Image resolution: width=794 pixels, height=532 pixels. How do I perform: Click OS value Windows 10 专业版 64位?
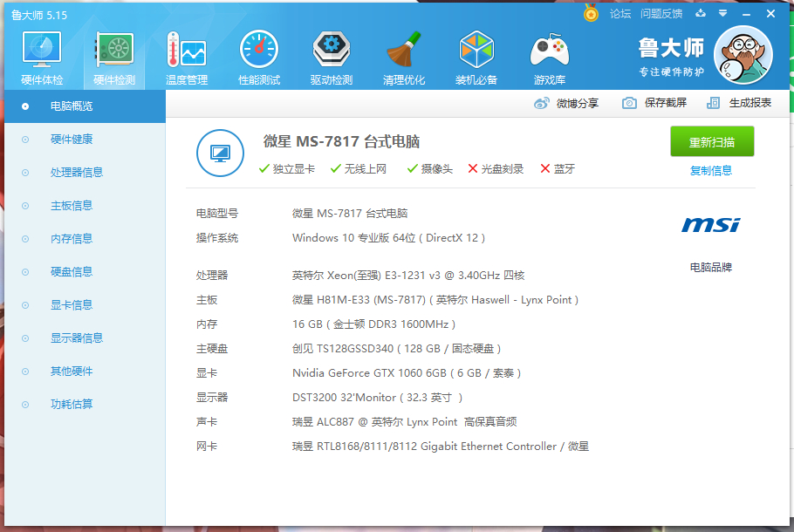(x=389, y=238)
